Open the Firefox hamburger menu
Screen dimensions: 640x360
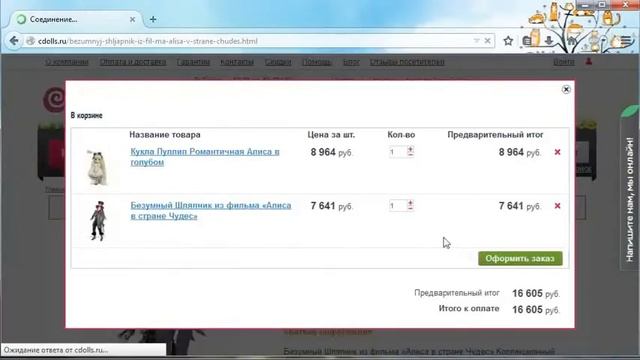pos(626,41)
